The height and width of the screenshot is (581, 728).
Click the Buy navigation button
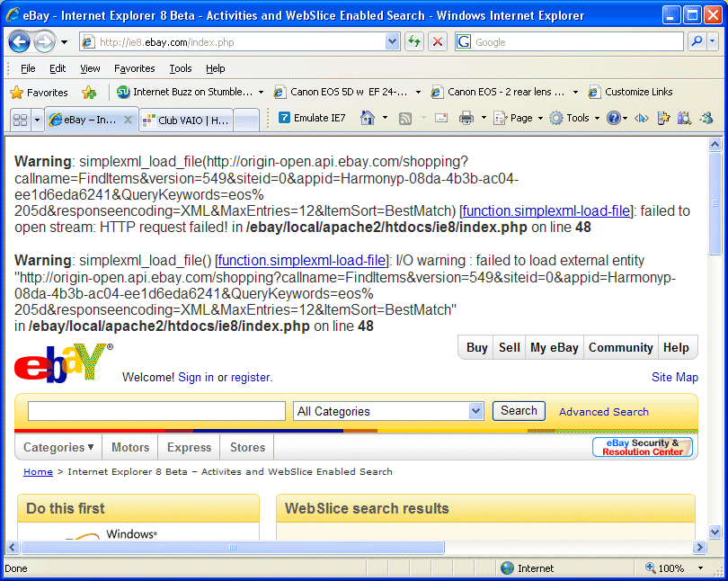tap(477, 347)
